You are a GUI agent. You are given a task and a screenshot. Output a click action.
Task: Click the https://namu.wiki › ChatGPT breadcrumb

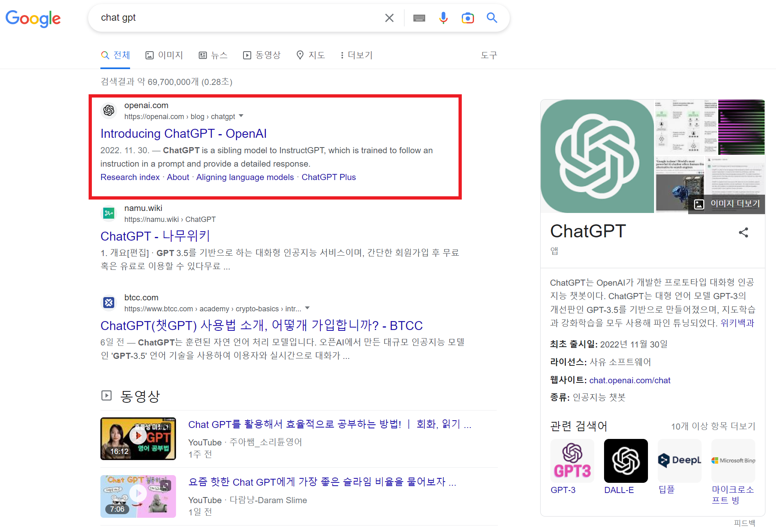click(x=170, y=219)
